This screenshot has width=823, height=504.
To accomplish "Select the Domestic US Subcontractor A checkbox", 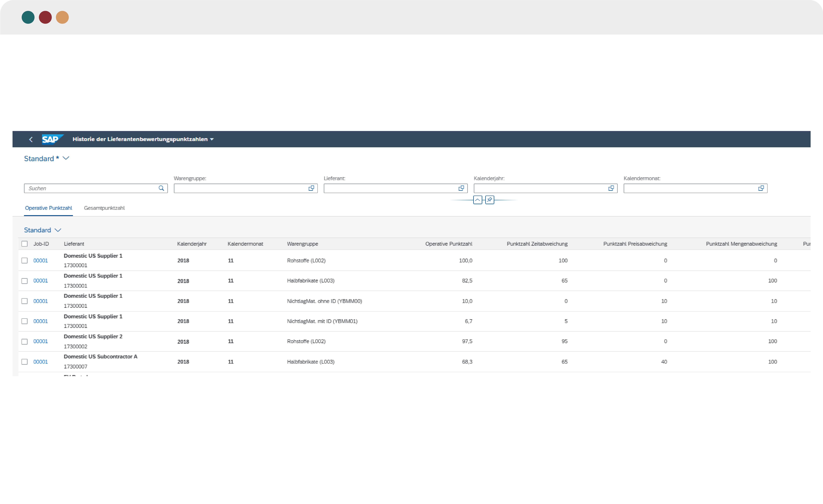I will [x=24, y=362].
